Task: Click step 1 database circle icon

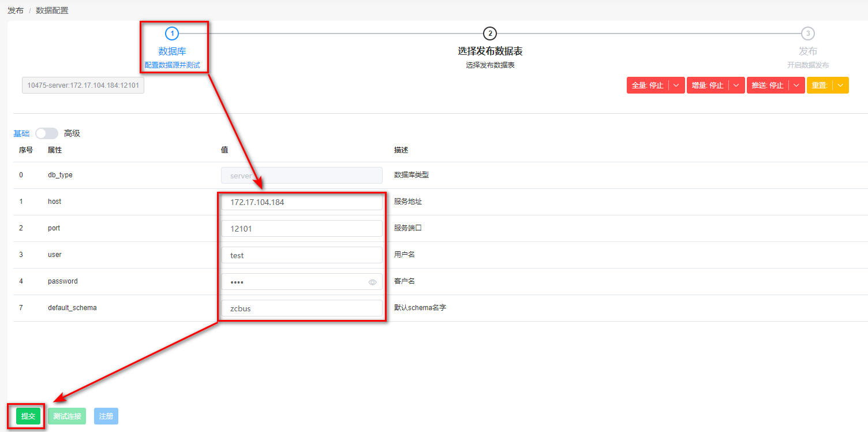Action: pos(172,33)
